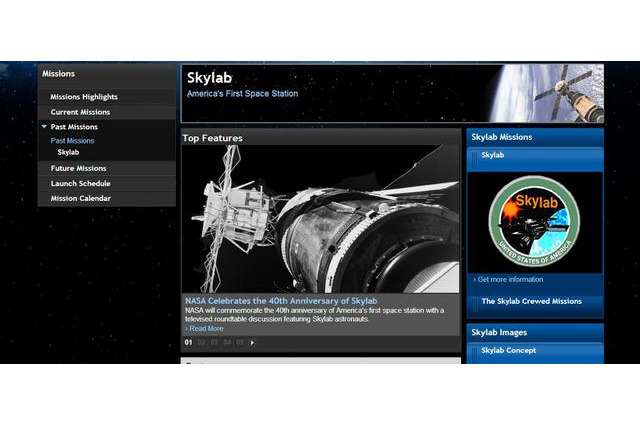Expand Skylab Concept in Skylab Images
The height and width of the screenshot is (426, 640).
coord(535,352)
